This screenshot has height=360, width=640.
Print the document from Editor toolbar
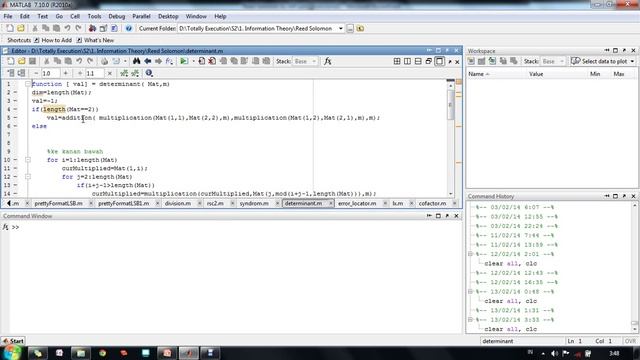[x=104, y=61]
